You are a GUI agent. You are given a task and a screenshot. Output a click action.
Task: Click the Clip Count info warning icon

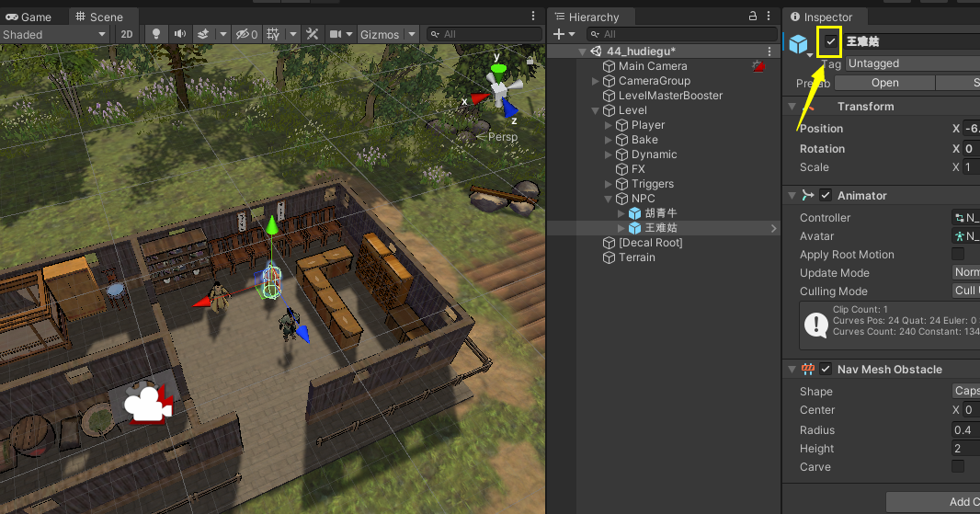[x=816, y=325]
